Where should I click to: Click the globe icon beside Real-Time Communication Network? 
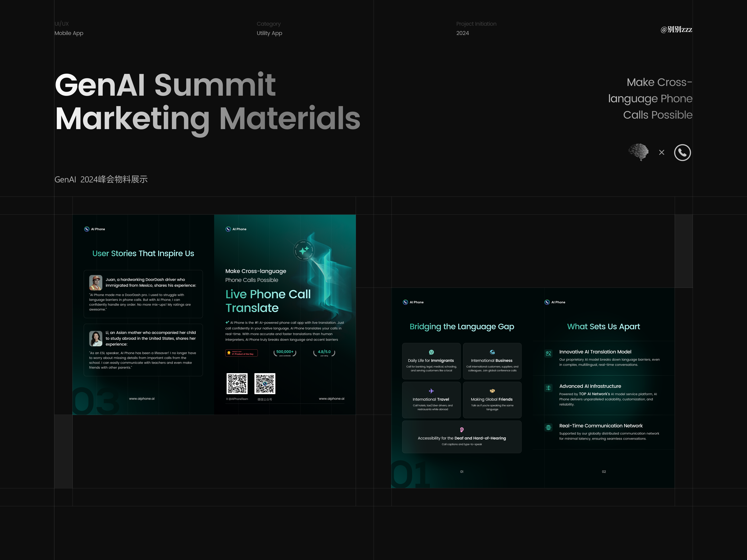point(548,427)
